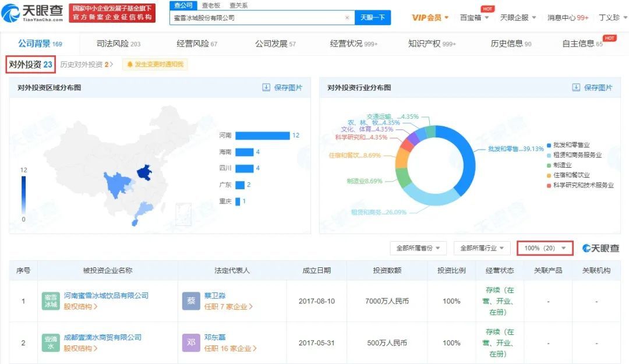Toggle the 批发和零售业 legend item
This screenshot has width=629, height=364.
point(568,145)
